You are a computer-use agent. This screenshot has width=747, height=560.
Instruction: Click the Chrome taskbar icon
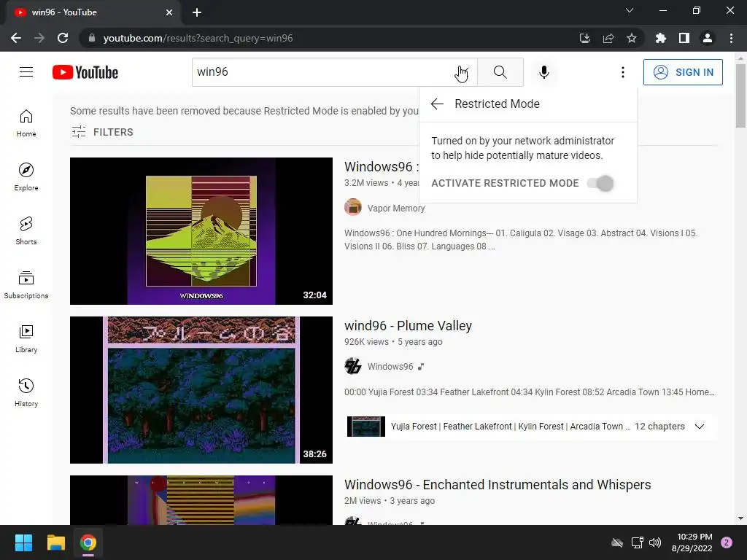[88, 542]
